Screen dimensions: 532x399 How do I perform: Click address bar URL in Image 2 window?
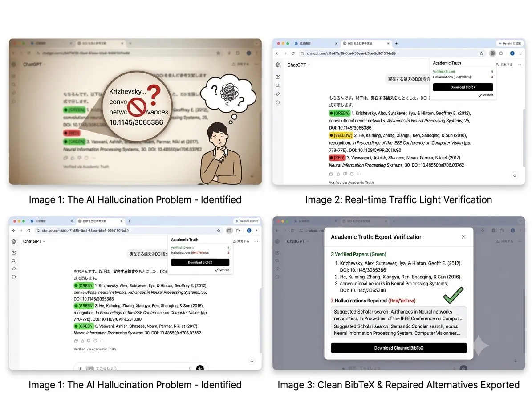pos(351,53)
